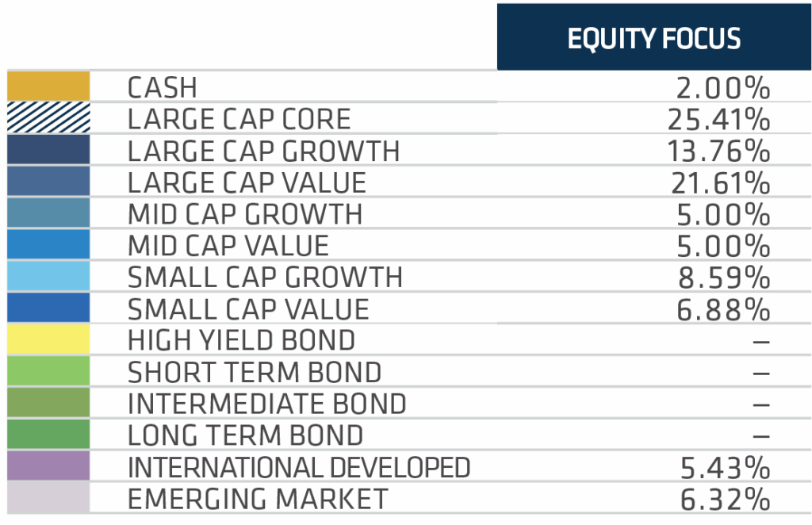The image size is (812, 525).
Task: Click the Equity Focus column header
Action: [653, 38]
